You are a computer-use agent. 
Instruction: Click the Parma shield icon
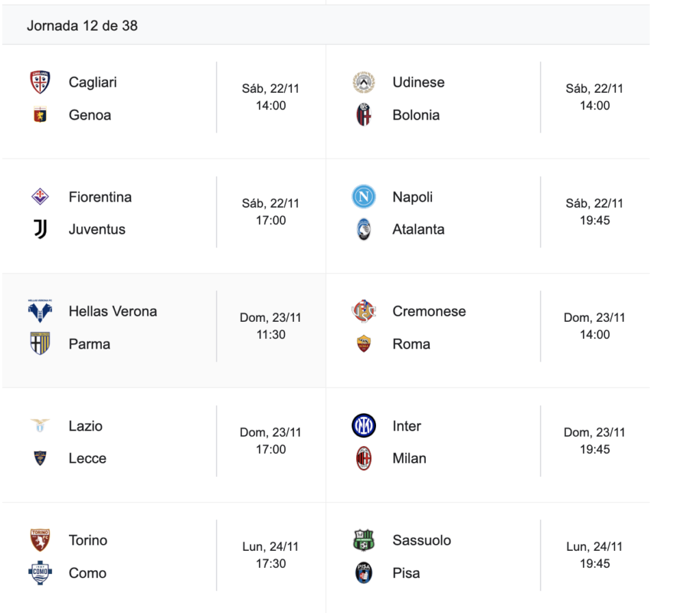pos(40,344)
